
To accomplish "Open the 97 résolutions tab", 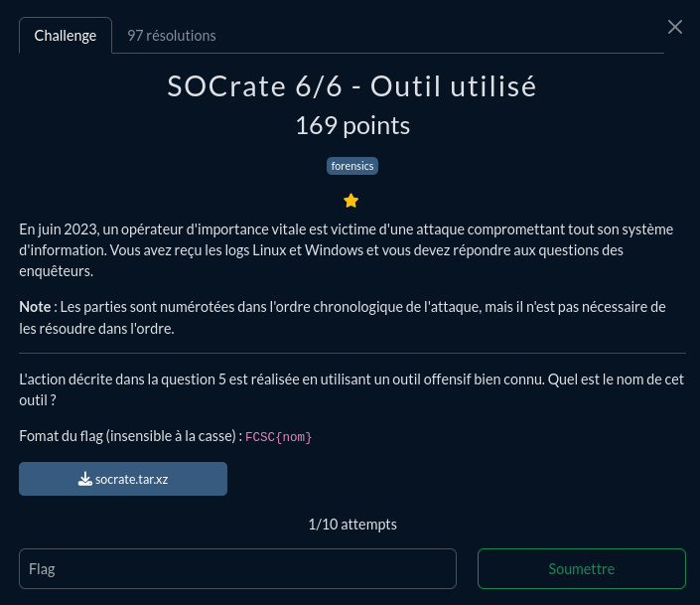I will tap(172, 36).
